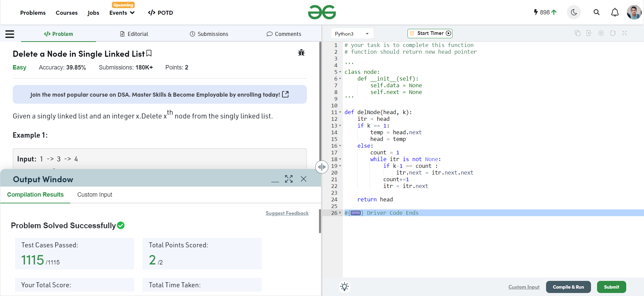644x296 pixels.
Task: Switch to Custom Input tab in Output Window
Action: pos(95,195)
